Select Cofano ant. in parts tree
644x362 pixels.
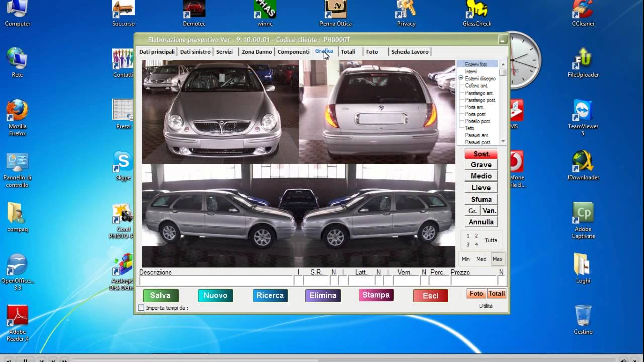pos(476,86)
